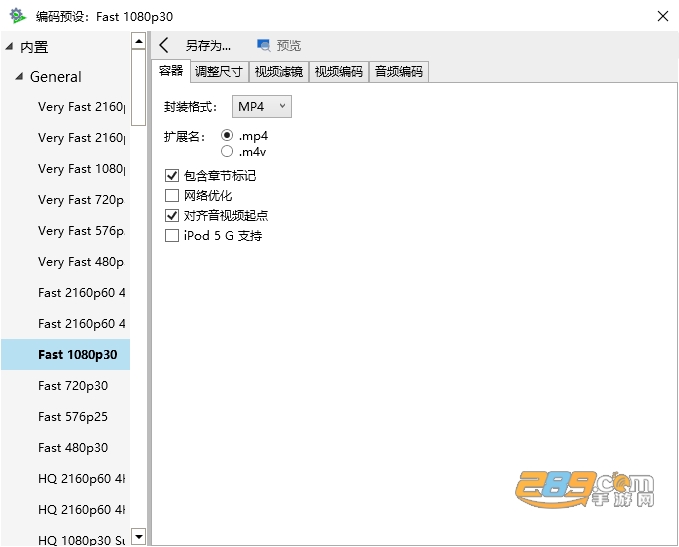Click the preset list scroll down arrow
The width and height of the screenshot is (679, 547).
[x=139, y=537]
